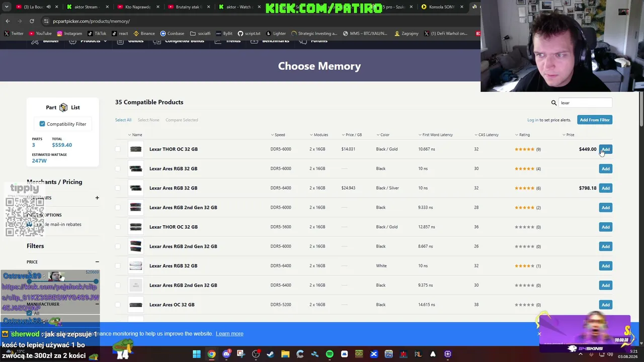Tick the Lexar THOR OC DDR5-5600 checkbox

pos(118,227)
